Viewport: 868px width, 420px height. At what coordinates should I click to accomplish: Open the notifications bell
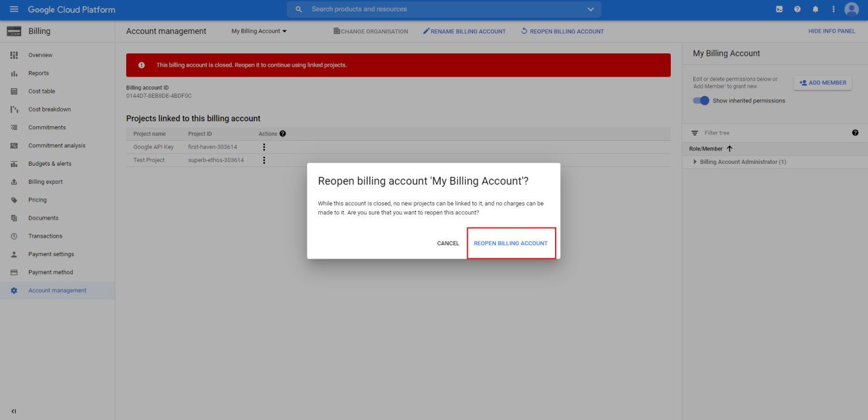tap(815, 10)
